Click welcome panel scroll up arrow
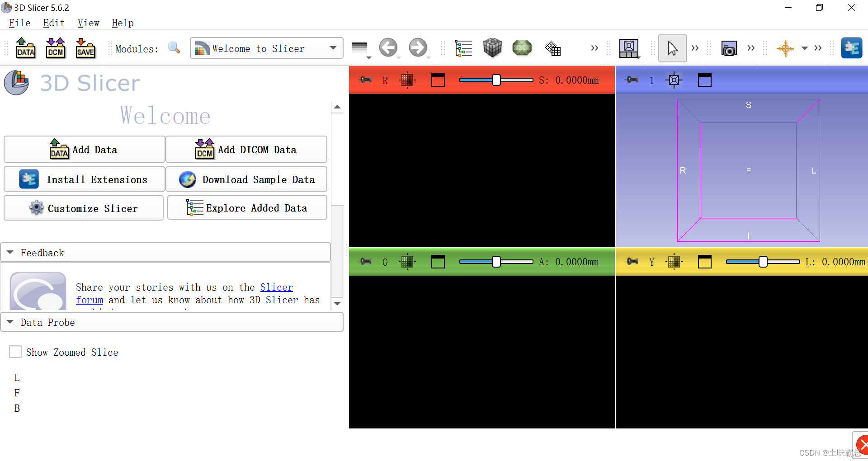Screen dimensions: 868x461 pyautogui.click(x=337, y=107)
